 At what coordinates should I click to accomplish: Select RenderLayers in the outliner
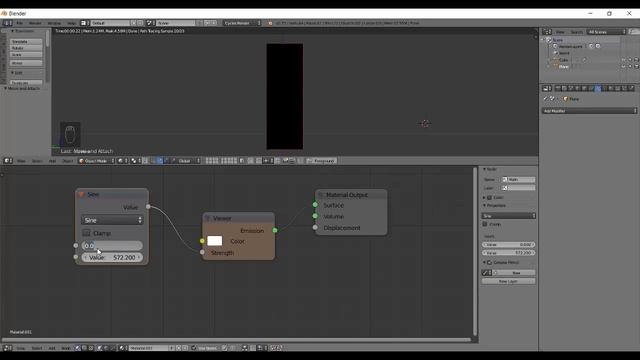click(570, 47)
